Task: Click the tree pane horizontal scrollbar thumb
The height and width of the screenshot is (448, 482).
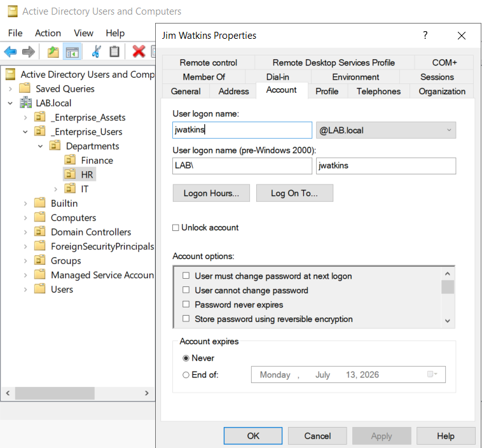Action: point(55,393)
